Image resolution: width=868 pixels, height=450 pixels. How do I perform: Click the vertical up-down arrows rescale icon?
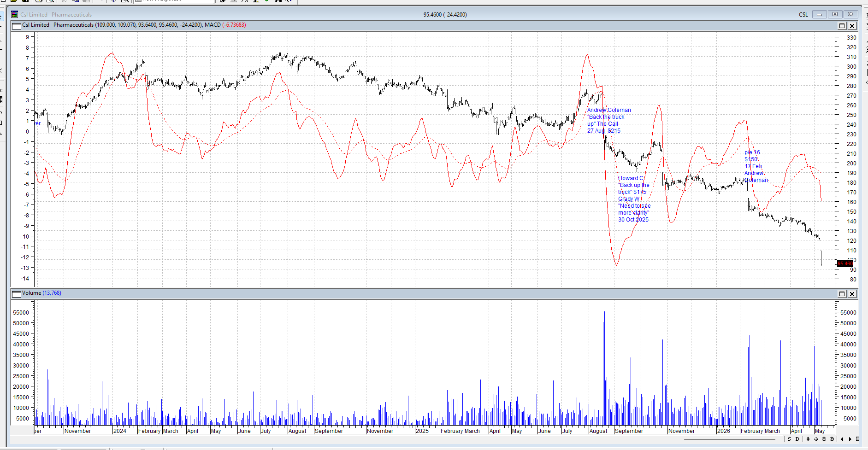click(x=808, y=439)
